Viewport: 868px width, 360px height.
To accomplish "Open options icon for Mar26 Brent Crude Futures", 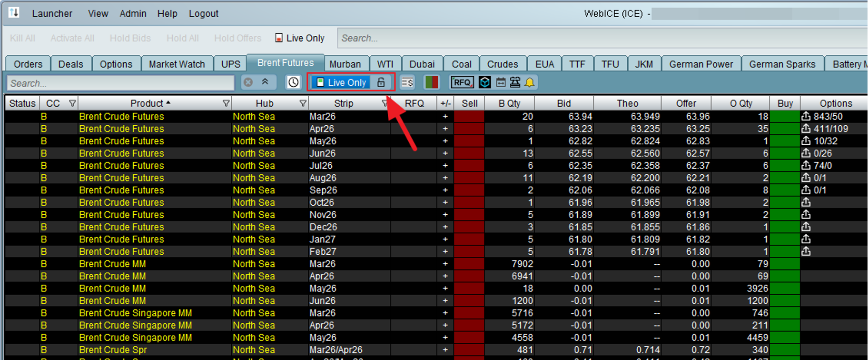I will [806, 116].
